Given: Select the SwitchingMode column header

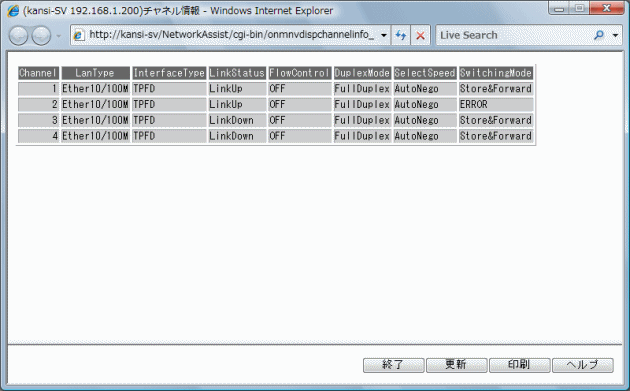Looking at the screenshot, I should tap(496, 73).
